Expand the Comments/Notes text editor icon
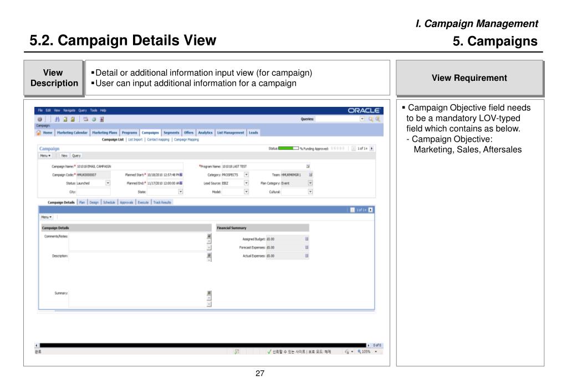567x392 pixels. 209,236
